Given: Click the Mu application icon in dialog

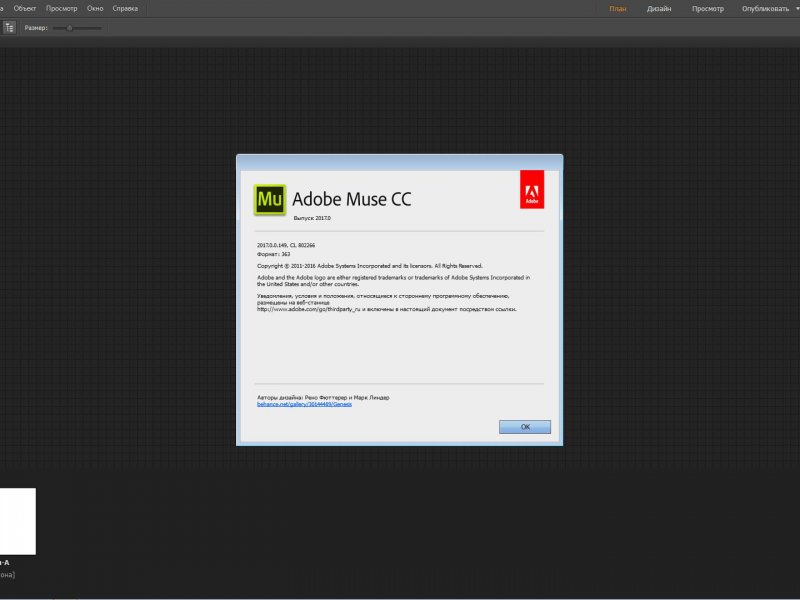Looking at the screenshot, I should tap(269, 199).
